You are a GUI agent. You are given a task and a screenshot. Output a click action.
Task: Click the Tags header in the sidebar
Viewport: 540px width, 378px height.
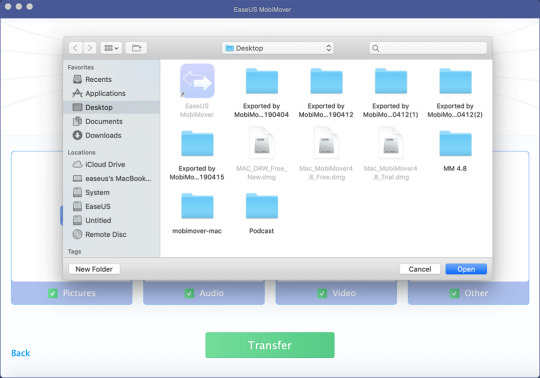74,252
